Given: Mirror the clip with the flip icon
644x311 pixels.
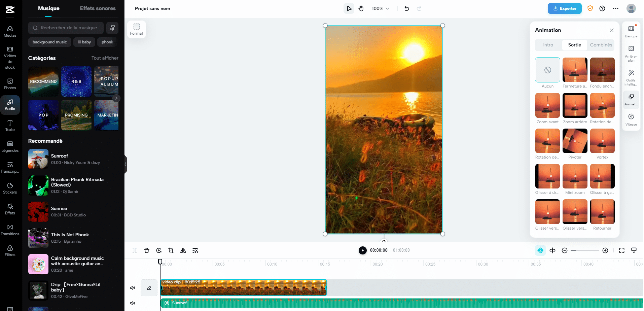Looking at the screenshot, I should click(x=183, y=250).
